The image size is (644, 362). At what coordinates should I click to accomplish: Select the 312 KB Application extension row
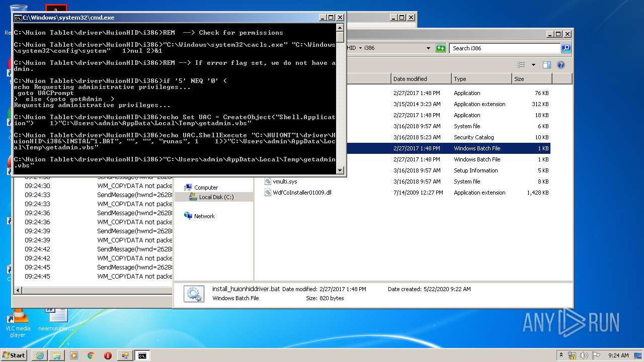[x=448, y=104]
